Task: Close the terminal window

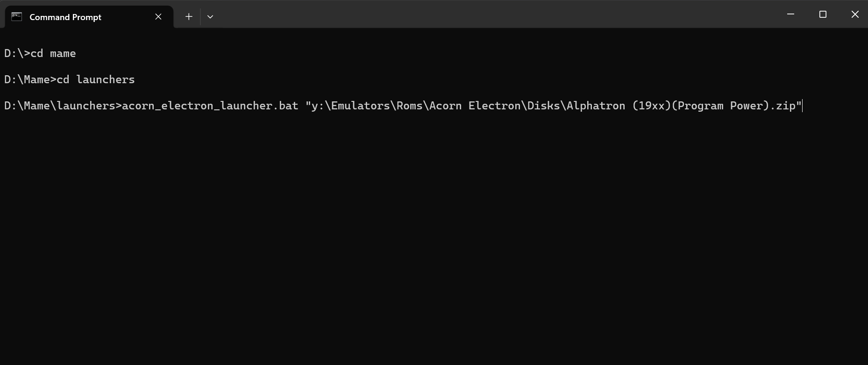Action: pos(855,14)
